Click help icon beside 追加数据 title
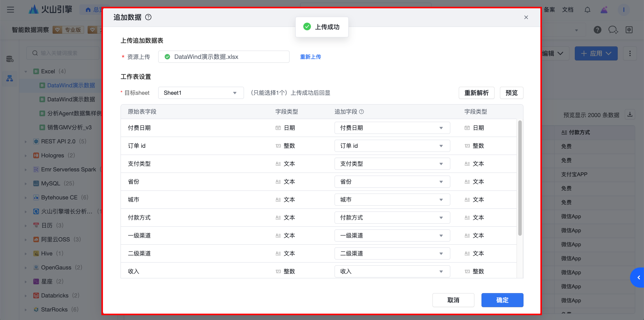 pyautogui.click(x=148, y=17)
